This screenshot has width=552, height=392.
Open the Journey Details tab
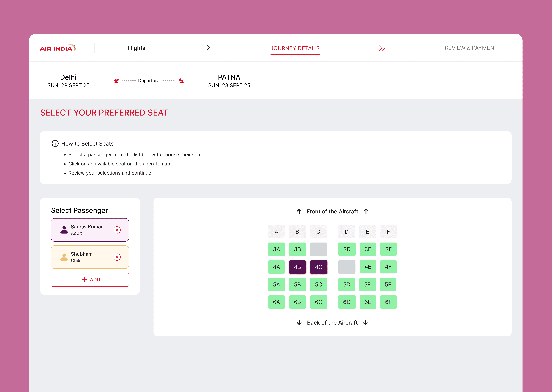point(295,48)
